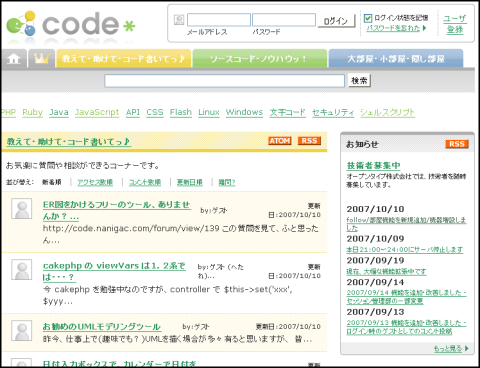Screen dimensions: 480x368
Task: Open 2007/09/14 機能を追加・改善しました link
Action: 406,297
